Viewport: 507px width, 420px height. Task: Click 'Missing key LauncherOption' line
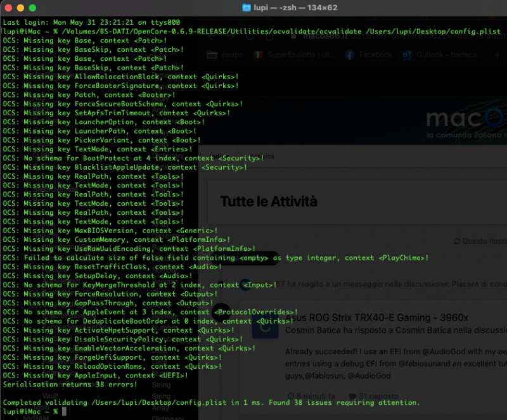pos(104,122)
